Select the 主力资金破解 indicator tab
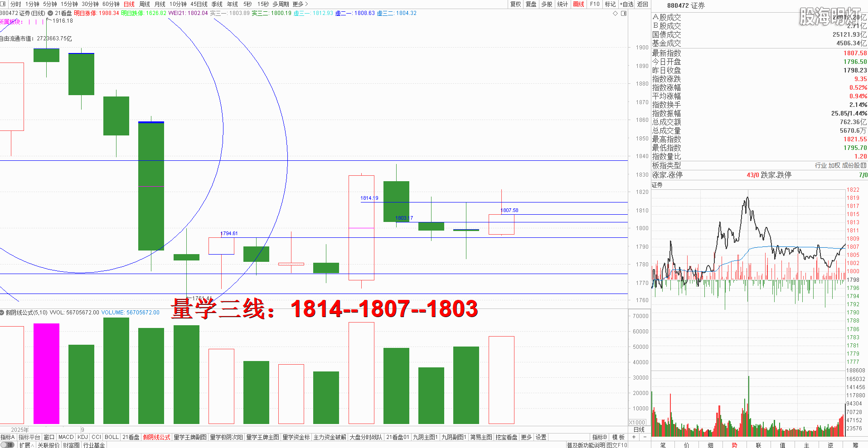This screenshot has height=448, width=868. point(330,437)
